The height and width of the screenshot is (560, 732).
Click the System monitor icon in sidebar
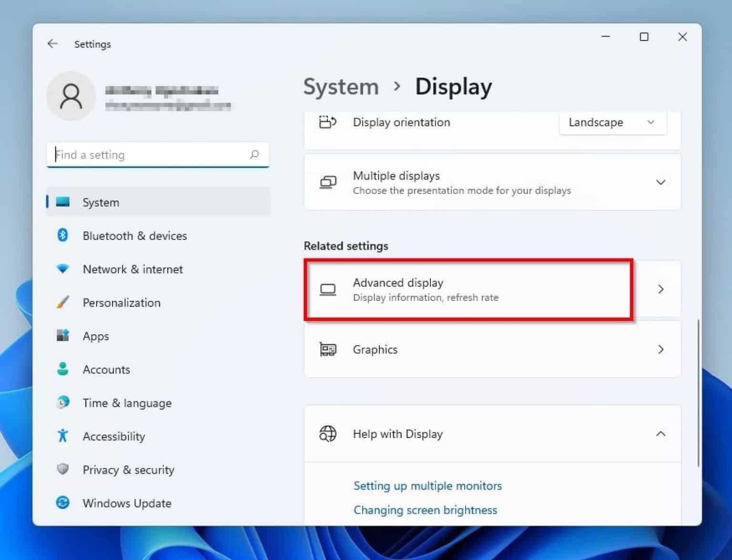click(x=63, y=202)
